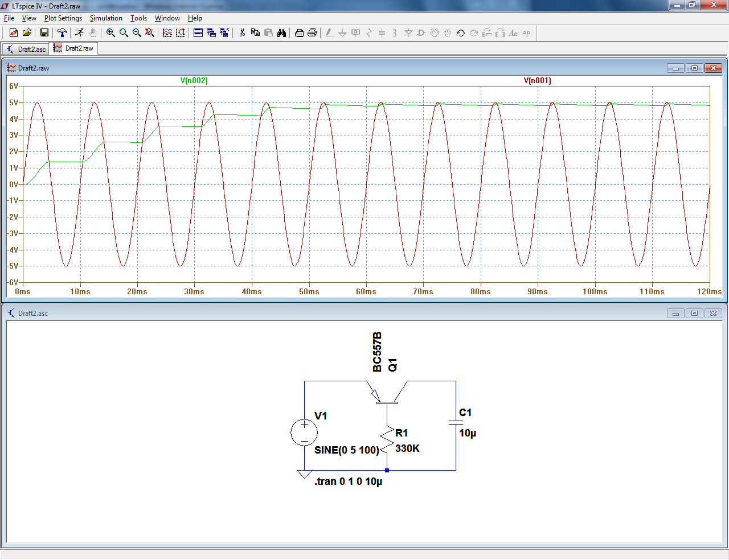Create a new schematic from the toolbar
Viewport: 729px width, 560px height.
(14, 33)
